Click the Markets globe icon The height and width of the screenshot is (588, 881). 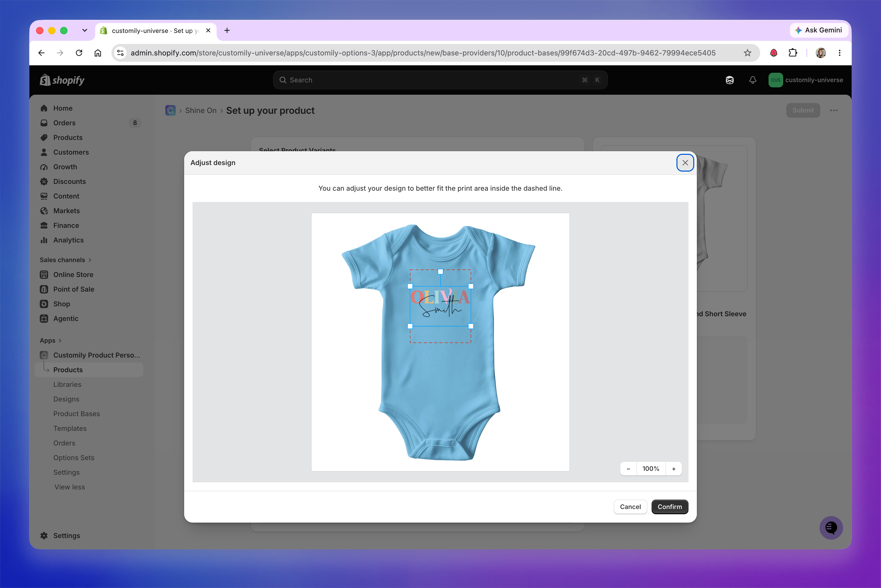44,211
